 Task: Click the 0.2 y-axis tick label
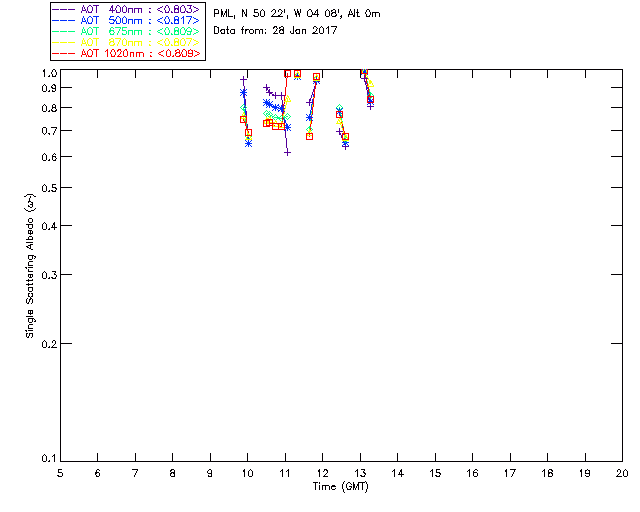point(49,344)
